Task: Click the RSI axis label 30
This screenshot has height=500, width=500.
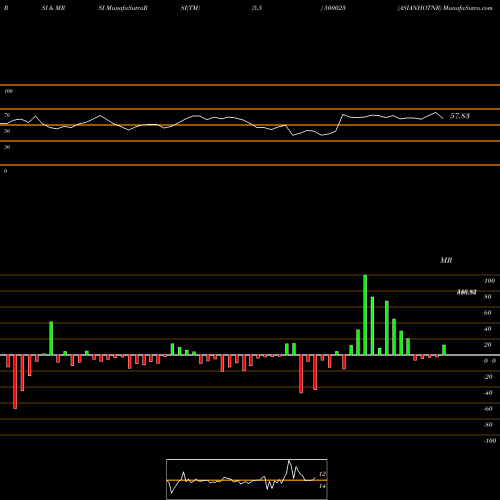Action: (7, 147)
